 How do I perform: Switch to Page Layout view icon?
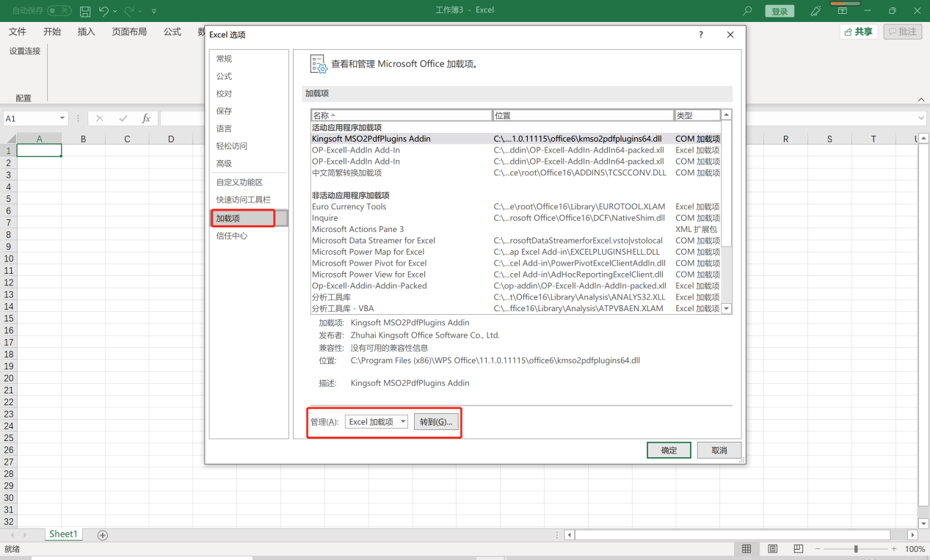point(772,549)
